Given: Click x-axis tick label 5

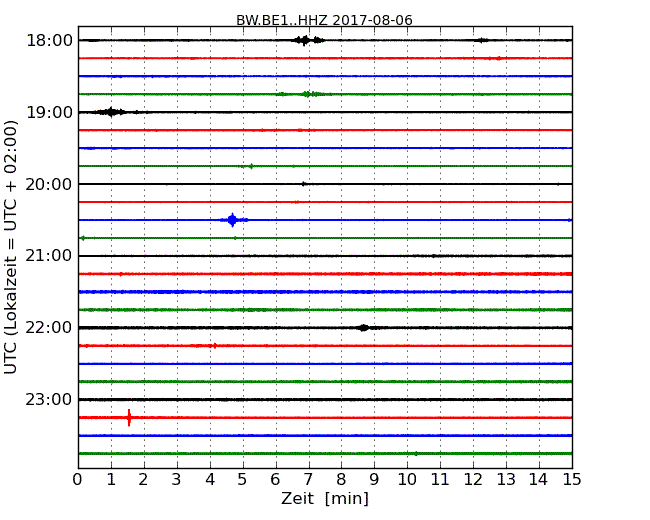Looking at the screenshot, I should point(243,479).
